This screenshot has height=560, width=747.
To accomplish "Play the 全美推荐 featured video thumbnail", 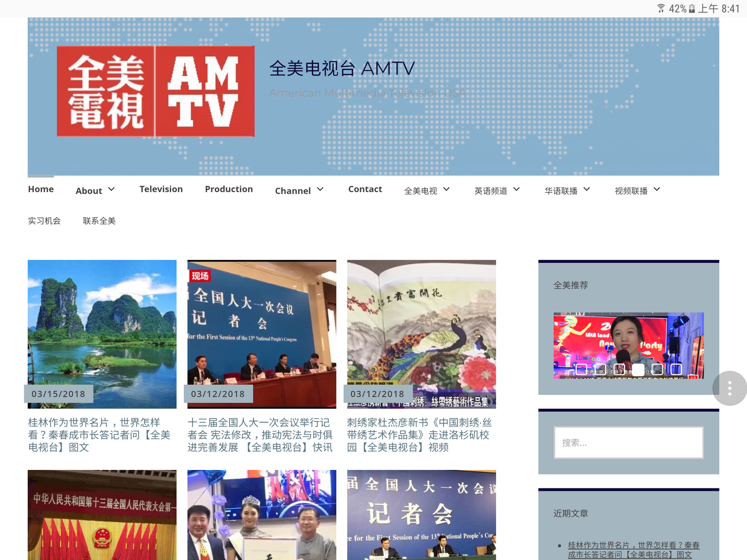I will 628,345.
